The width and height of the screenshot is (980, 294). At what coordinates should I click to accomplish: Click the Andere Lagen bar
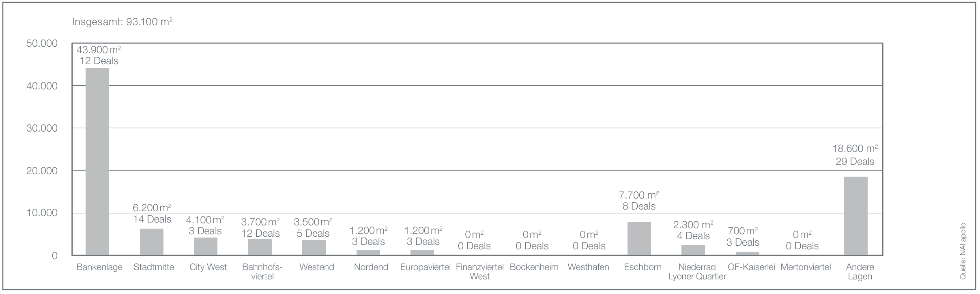855,216
